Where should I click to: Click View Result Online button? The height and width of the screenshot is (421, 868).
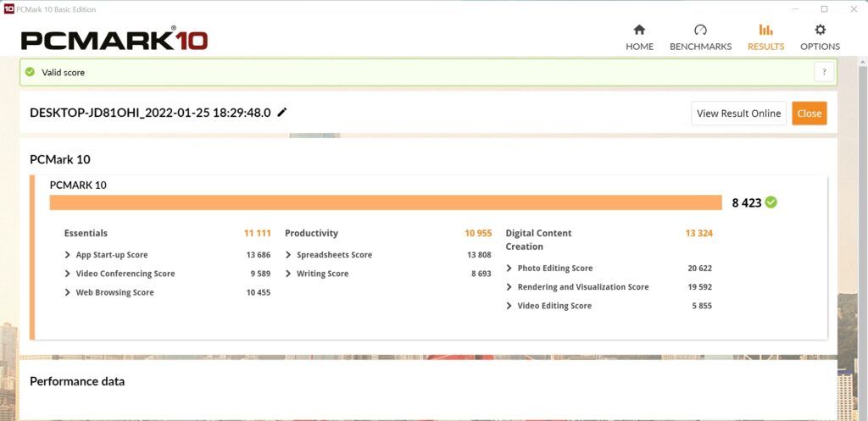(x=738, y=114)
